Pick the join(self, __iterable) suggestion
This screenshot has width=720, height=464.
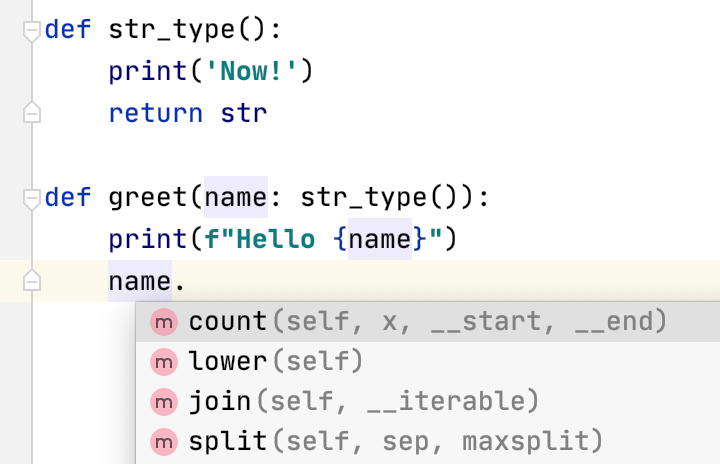point(363,401)
